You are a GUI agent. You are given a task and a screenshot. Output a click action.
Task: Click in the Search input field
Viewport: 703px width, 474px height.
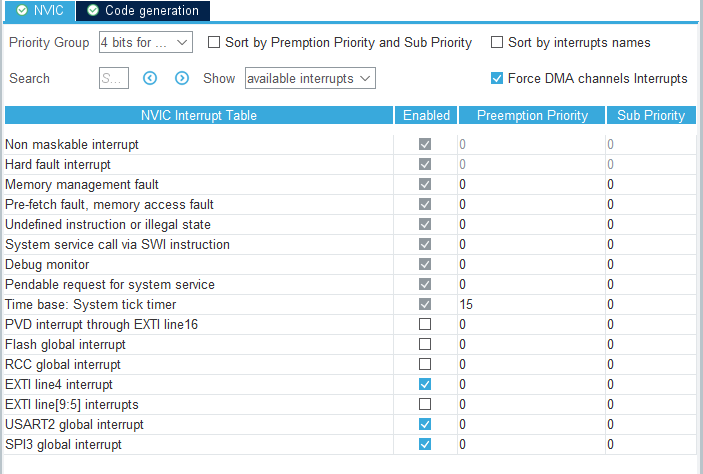(x=114, y=78)
